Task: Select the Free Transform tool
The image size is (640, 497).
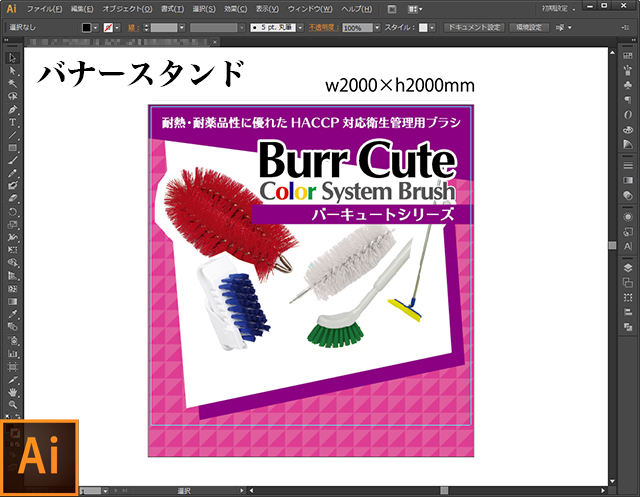Action: point(12,250)
